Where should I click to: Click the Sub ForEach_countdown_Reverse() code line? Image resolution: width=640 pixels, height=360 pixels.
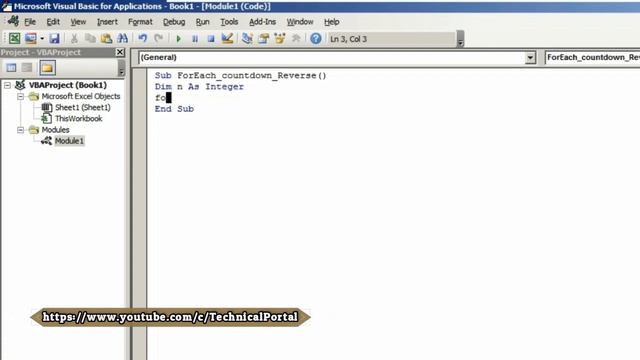[240, 76]
